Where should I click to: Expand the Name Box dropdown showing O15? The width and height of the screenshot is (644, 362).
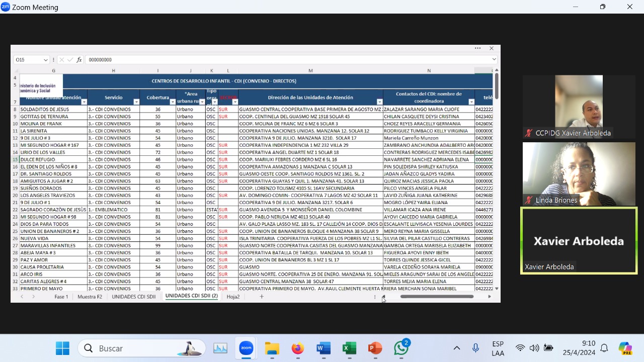tap(46, 60)
